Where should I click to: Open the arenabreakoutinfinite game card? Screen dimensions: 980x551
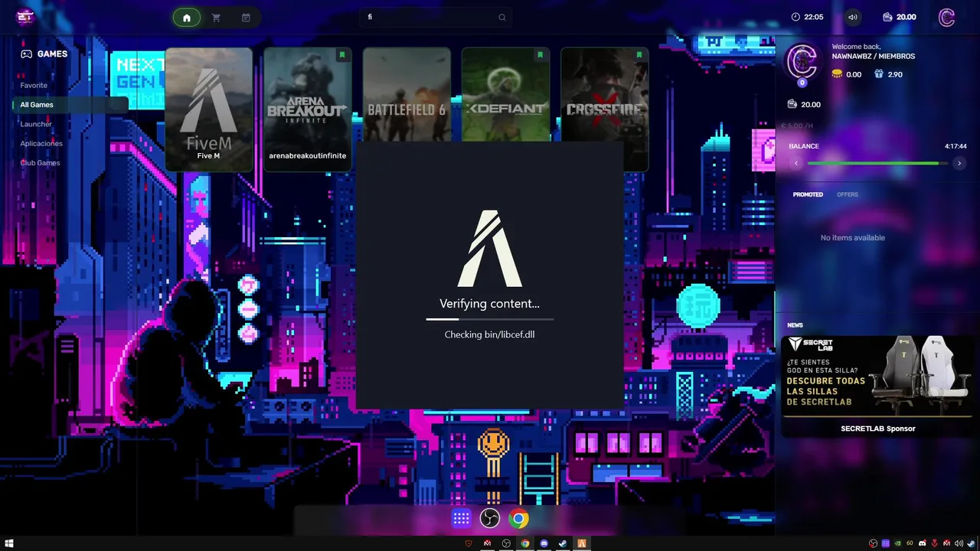coord(308,109)
